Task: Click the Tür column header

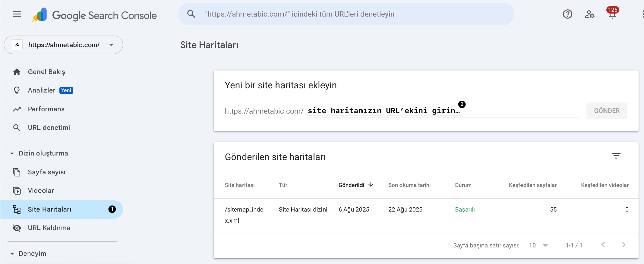Action: [x=283, y=185]
